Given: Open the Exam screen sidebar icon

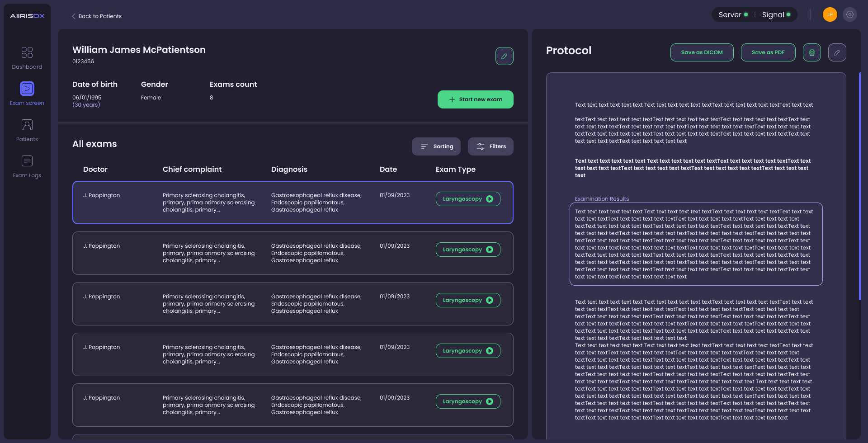Looking at the screenshot, I should tap(27, 89).
